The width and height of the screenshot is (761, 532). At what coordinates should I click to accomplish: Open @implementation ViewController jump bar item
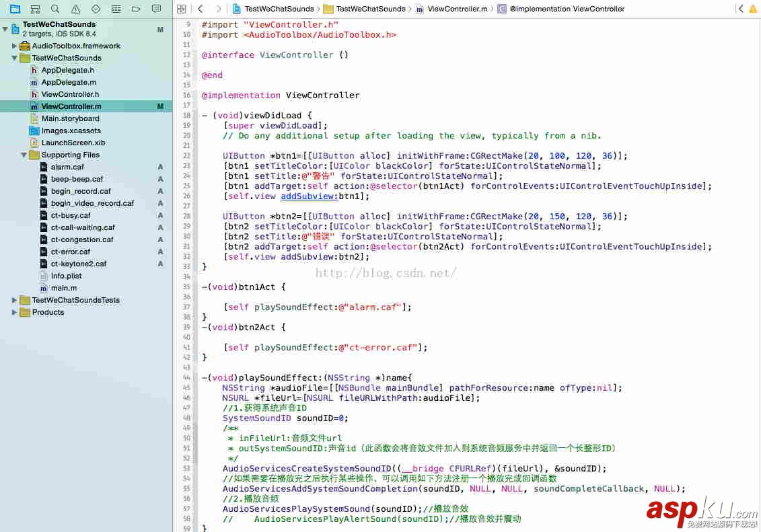[x=562, y=9]
